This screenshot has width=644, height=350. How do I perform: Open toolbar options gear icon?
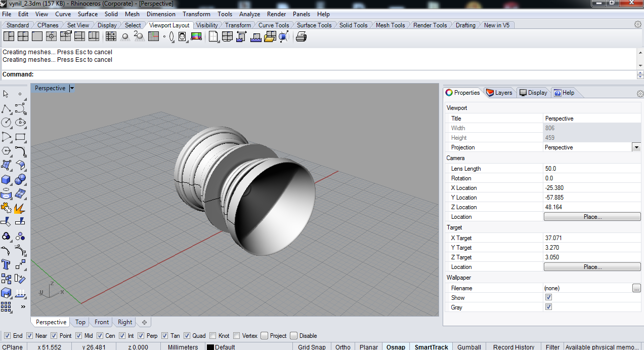click(638, 24)
